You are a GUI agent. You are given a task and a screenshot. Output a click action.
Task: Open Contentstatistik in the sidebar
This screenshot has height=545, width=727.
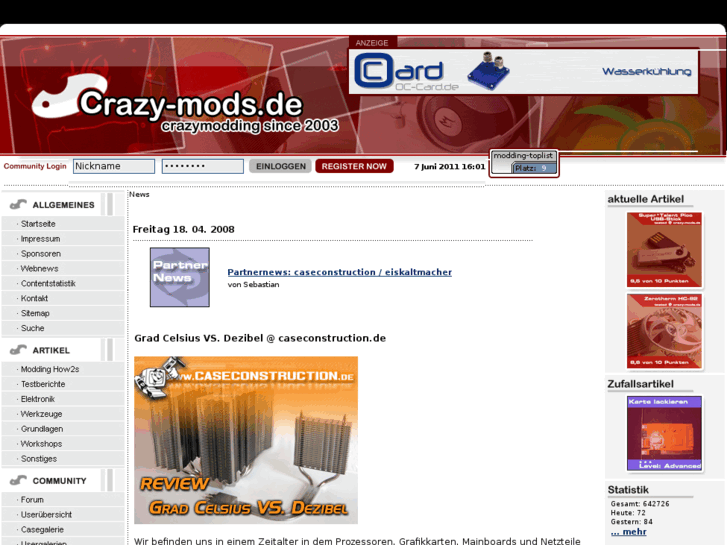[x=48, y=283]
